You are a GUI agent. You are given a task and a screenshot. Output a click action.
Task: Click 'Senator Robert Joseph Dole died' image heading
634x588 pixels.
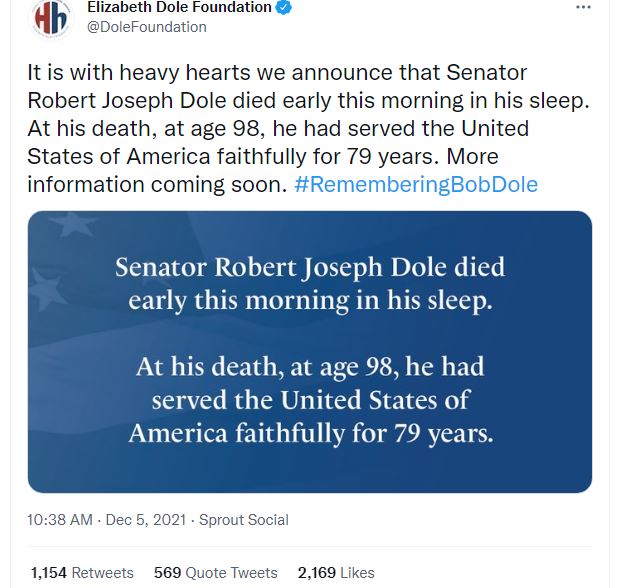pyautogui.click(x=310, y=267)
